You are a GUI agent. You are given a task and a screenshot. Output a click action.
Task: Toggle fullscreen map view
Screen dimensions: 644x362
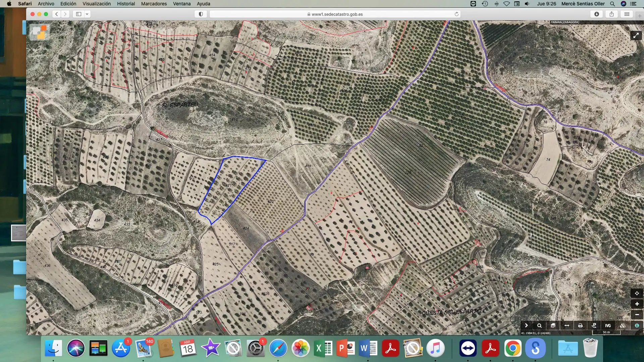pos(636,36)
